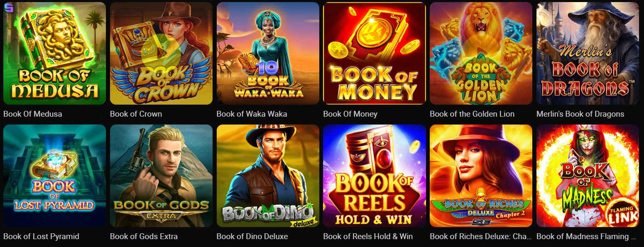Click the provider logo on Book Of Medusa

pyautogui.click(x=8, y=7)
